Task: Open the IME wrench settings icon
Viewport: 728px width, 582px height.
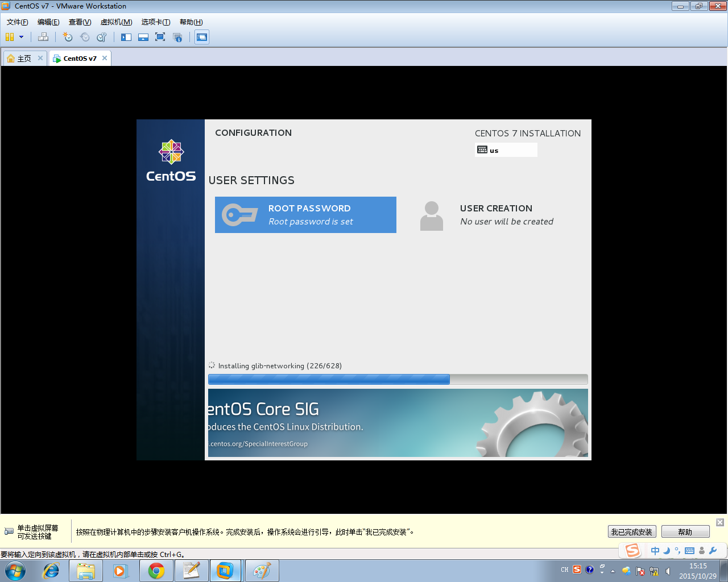Action: point(713,550)
